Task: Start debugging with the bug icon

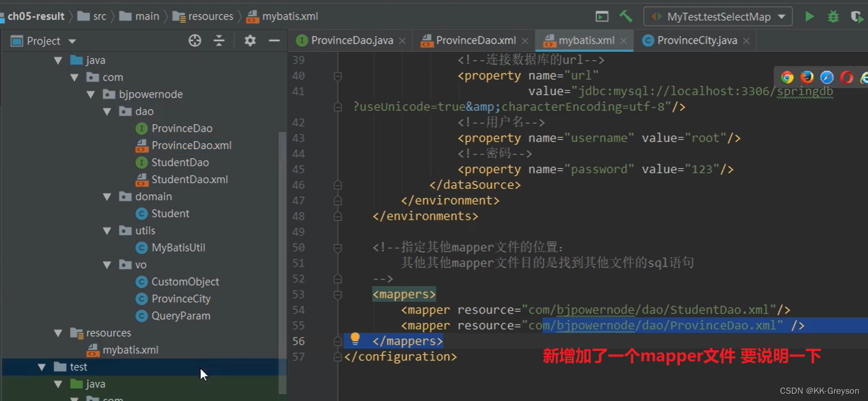Action: 833,17
